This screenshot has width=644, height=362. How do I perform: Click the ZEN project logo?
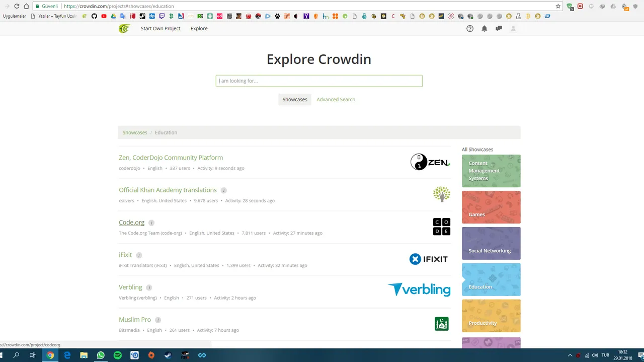click(430, 162)
